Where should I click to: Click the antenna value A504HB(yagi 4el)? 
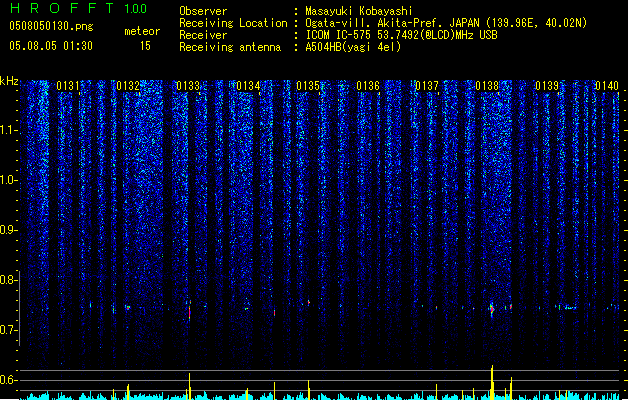[353, 47]
